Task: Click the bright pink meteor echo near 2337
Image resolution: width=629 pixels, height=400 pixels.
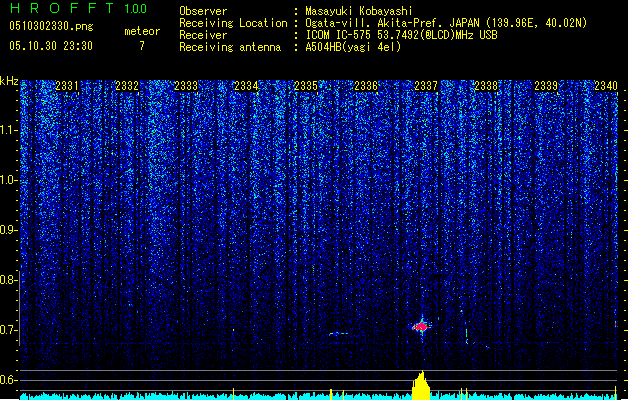Action: 422,327
